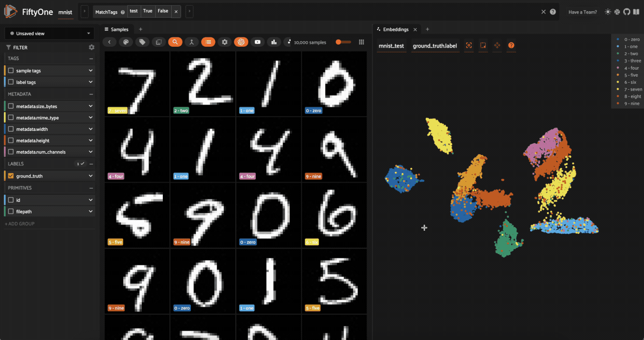This screenshot has width=644, height=340.
Task: Collapse the PRIMITIVES group
Action: pyautogui.click(x=91, y=188)
